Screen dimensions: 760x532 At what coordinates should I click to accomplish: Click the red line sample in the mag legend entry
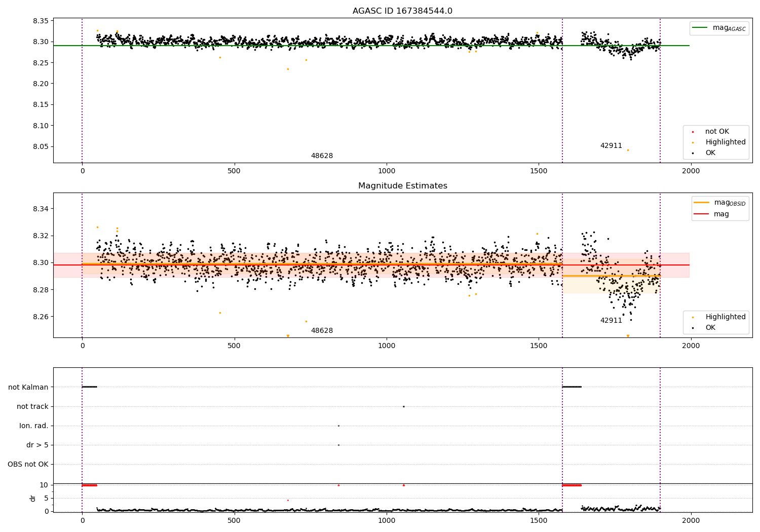701,214
